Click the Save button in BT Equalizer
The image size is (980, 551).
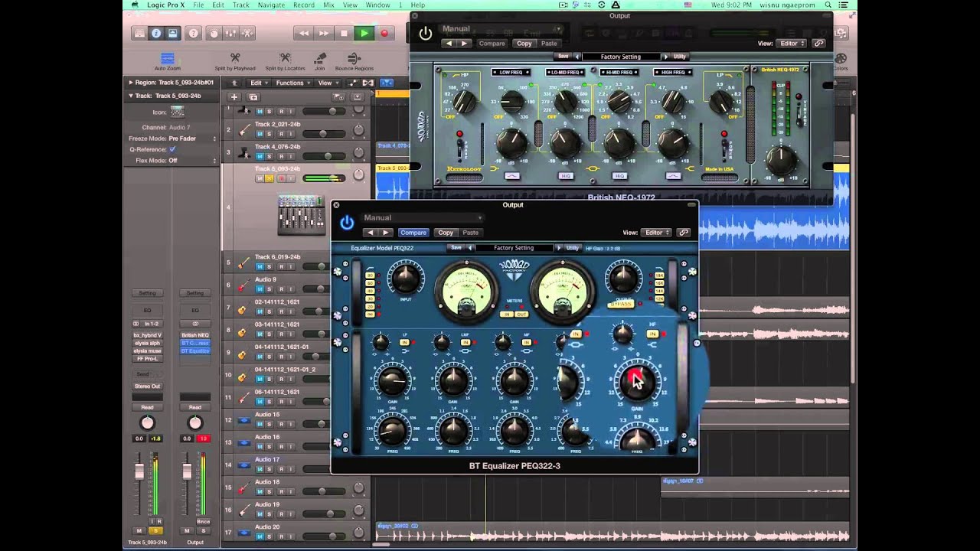pyautogui.click(x=456, y=248)
